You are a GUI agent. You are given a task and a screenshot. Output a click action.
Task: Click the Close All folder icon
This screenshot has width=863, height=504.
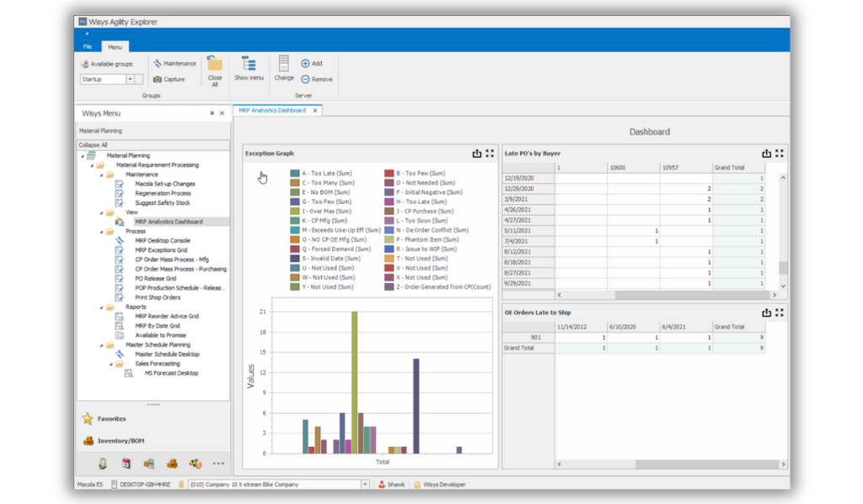(215, 65)
